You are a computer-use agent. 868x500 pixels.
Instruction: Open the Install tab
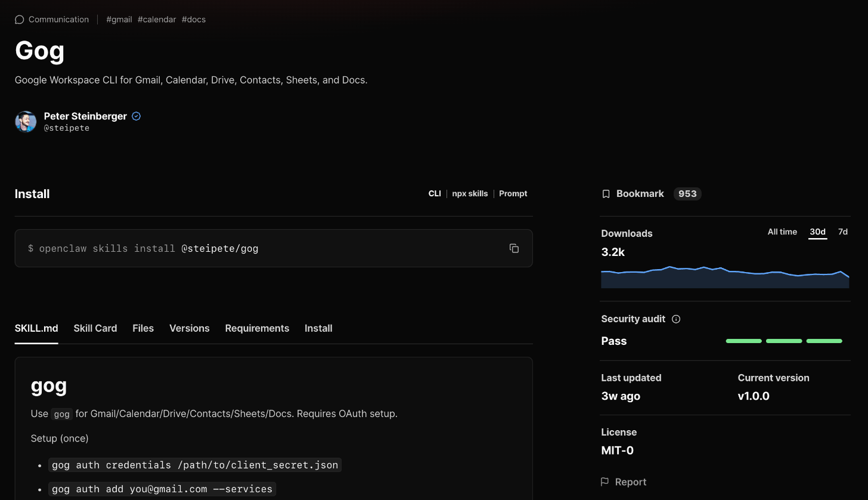318,329
